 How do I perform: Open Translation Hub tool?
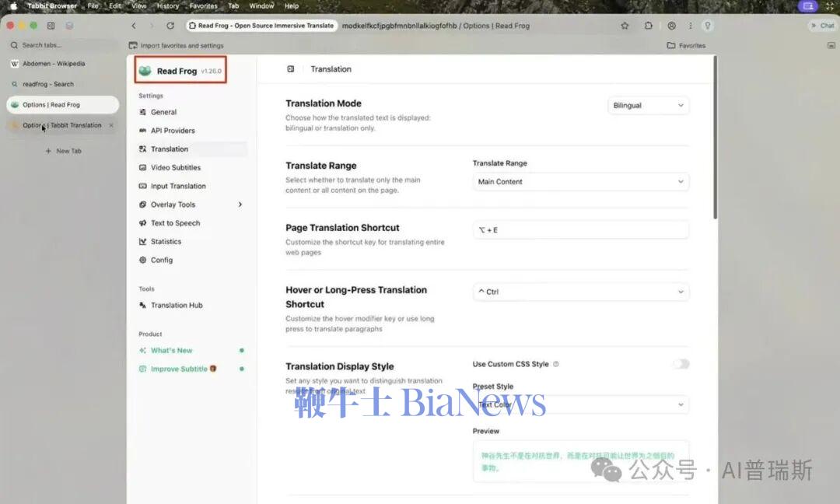tap(177, 306)
